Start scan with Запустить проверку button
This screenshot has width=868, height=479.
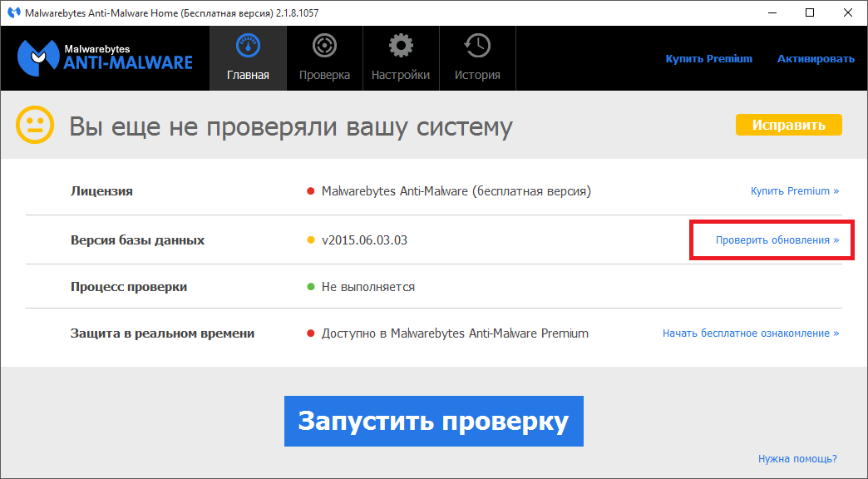coord(433,421)
